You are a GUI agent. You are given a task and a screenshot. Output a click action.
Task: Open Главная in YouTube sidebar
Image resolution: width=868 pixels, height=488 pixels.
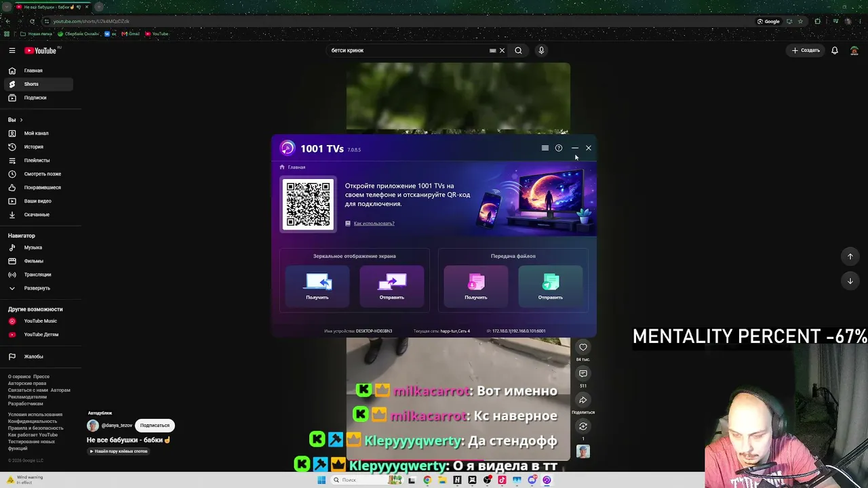pos(38,70)
